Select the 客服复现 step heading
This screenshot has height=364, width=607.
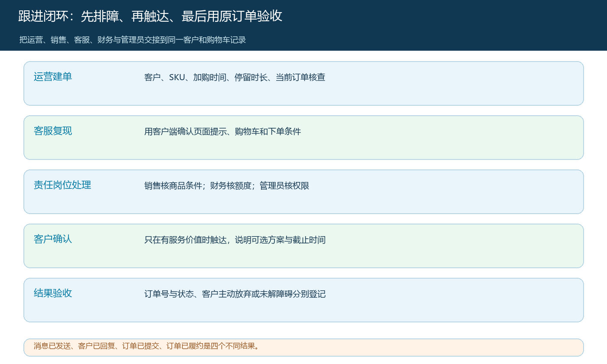[53, 131]
